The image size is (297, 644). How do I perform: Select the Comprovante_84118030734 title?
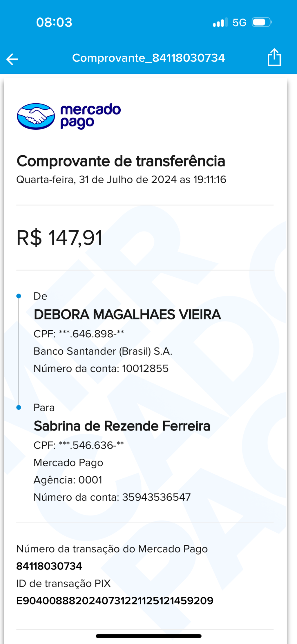coord(148,58)
